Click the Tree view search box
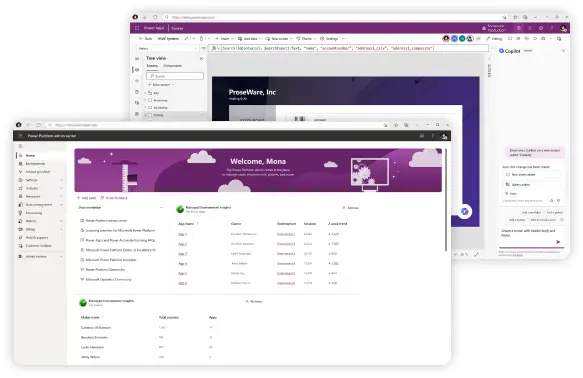Screen dimensions: 583x378 tap(175, 76)
